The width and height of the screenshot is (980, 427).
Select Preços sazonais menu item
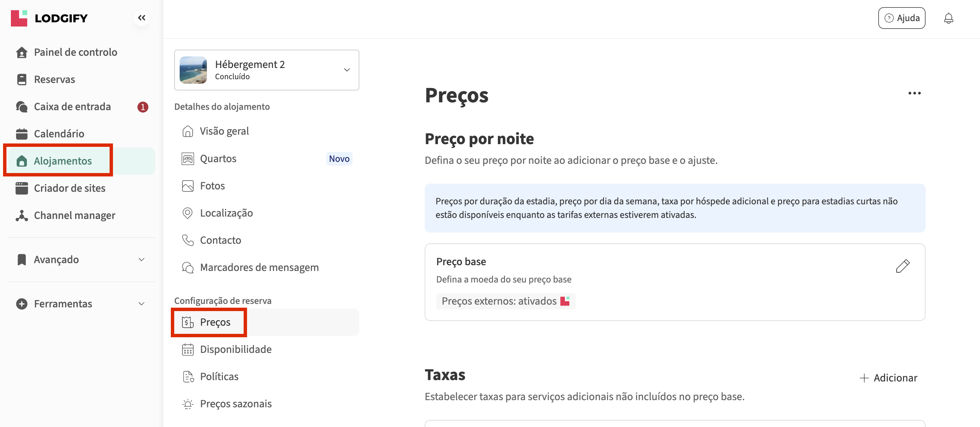coord(235,404)
